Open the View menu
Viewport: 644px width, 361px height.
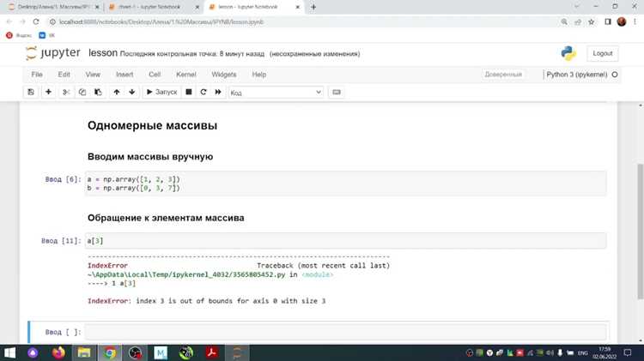tap(93, 75)
